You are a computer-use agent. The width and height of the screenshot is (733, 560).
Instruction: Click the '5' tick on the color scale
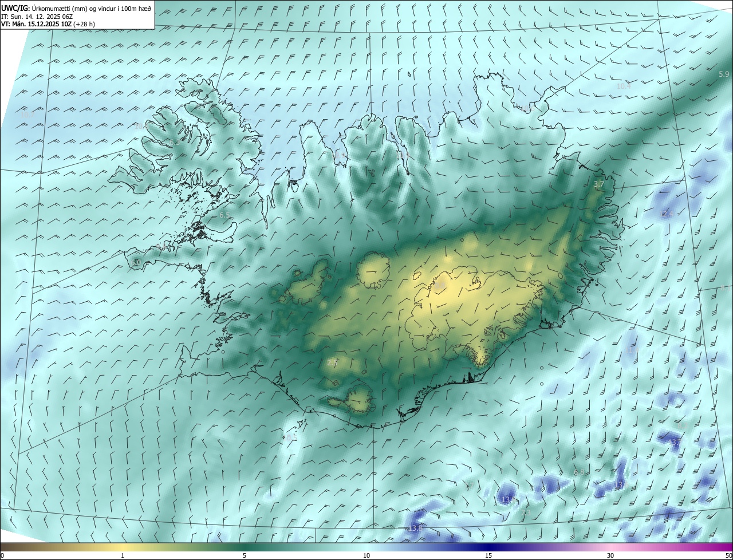[x=245, y=556]
